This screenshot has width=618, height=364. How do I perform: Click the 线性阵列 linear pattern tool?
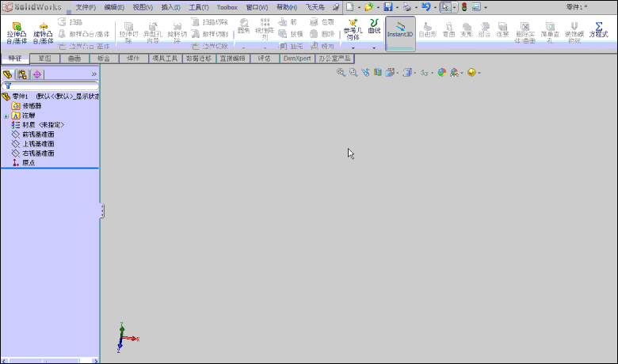[x=265, y=29]
